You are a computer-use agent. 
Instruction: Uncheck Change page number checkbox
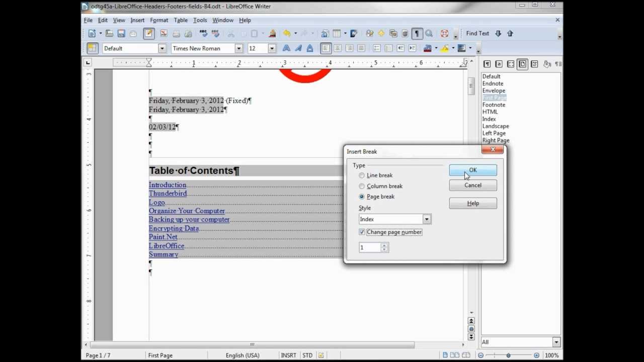pos(362,232)
